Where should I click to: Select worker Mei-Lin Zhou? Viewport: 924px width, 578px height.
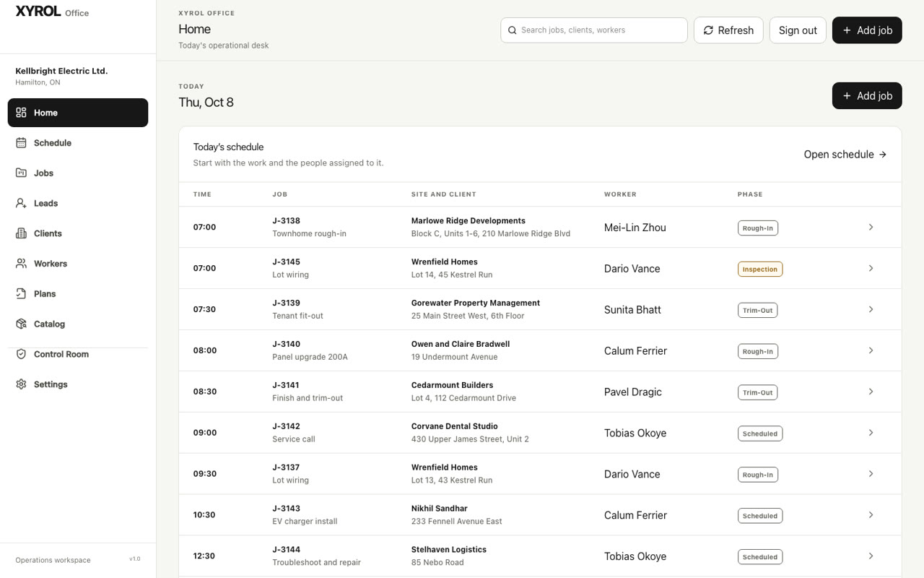click(x=635, y=228)
